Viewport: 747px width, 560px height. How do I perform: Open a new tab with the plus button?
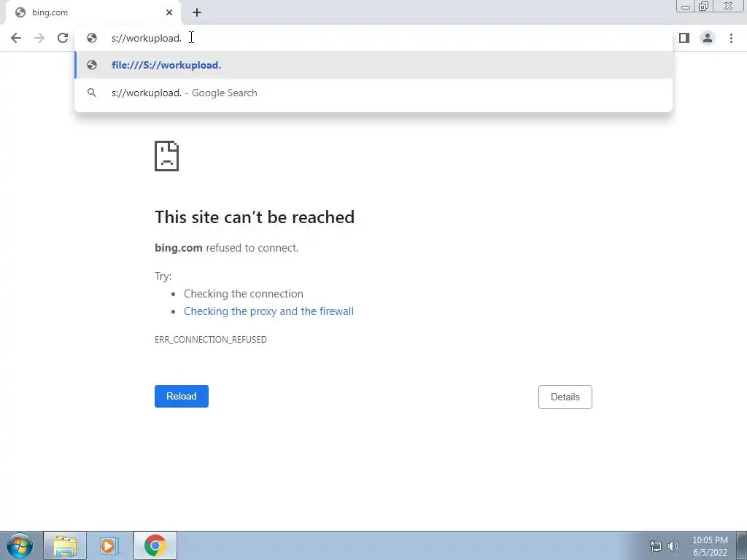197,12
